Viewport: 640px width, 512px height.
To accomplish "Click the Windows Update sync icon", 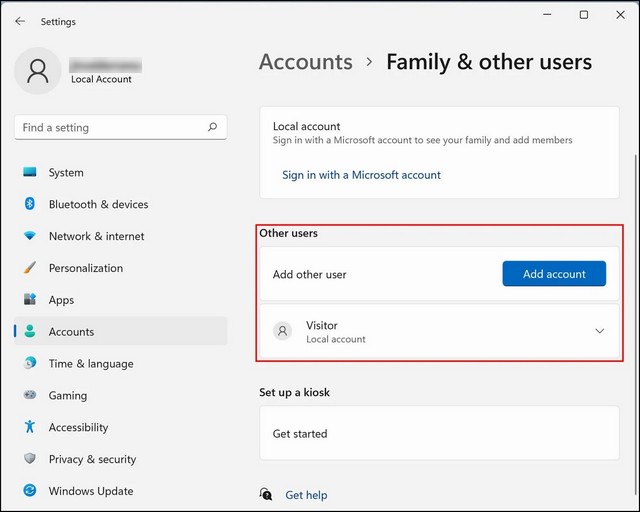I will tap(30, 490).
